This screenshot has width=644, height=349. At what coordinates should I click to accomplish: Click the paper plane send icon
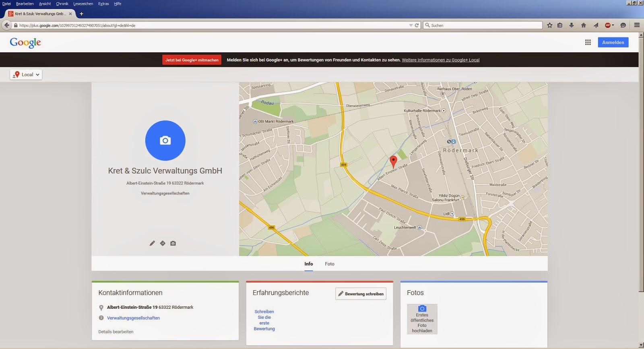click(596, 25)
